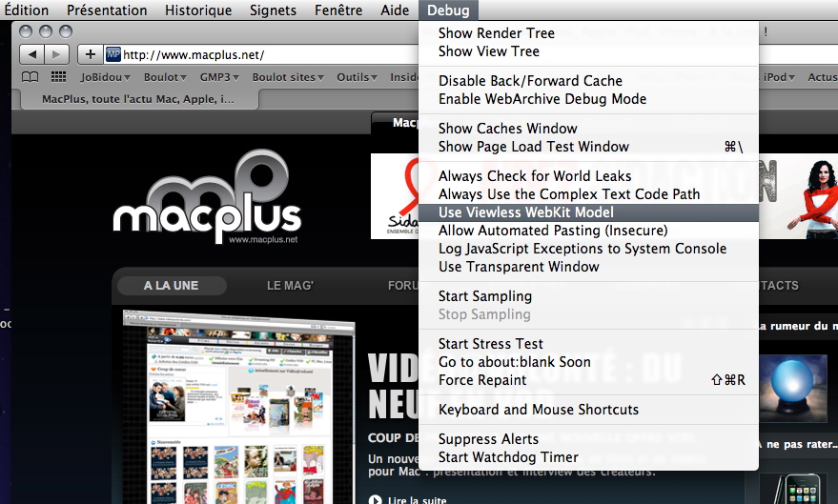838x504 pixels.
Task: Open the A LA UNE site tab
Action: 171,286
